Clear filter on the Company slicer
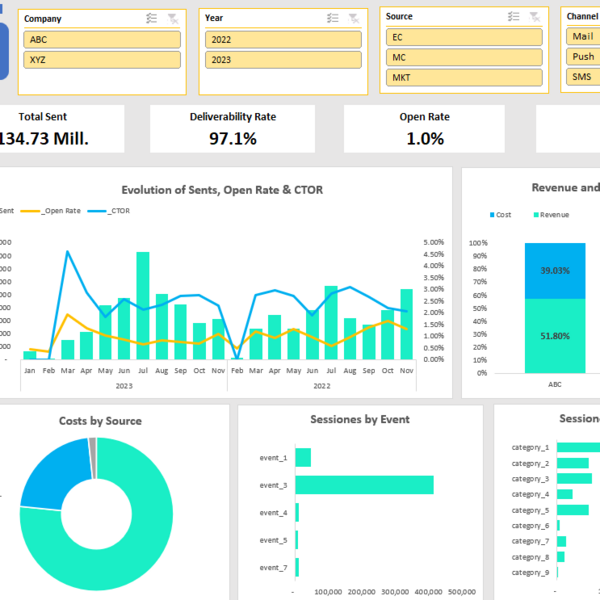Image resolution: width=600 pixels, height=600 pixels. (173, 18)
